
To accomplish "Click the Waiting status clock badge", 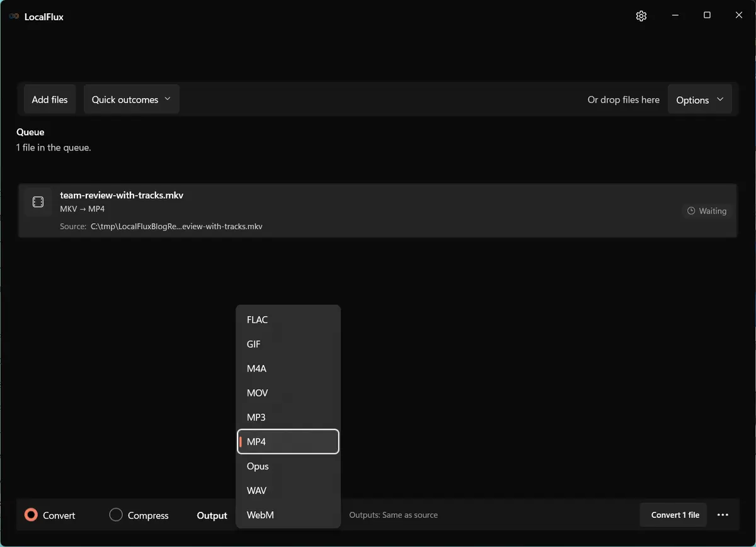I will (707, 211).
